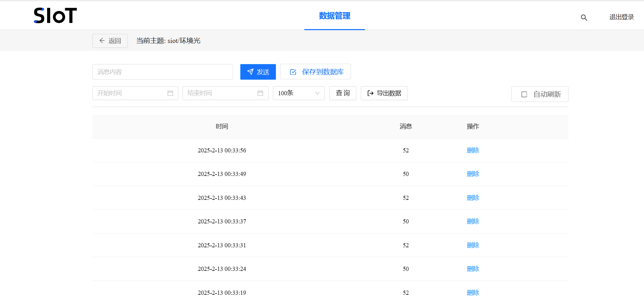Click the 当前主题: siot/环境光 label
This screenshot has width=644, height=301.
[168, 41]
